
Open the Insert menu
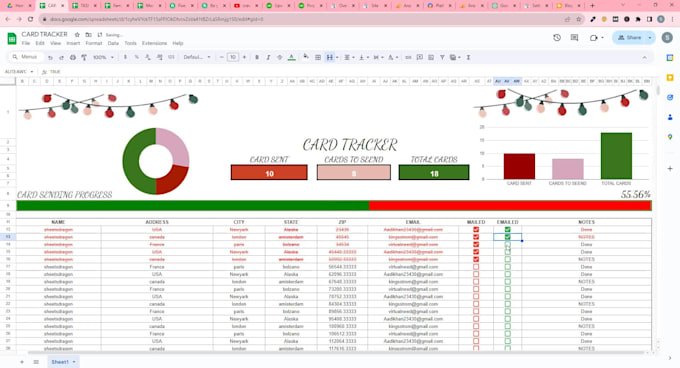[73, 43]
